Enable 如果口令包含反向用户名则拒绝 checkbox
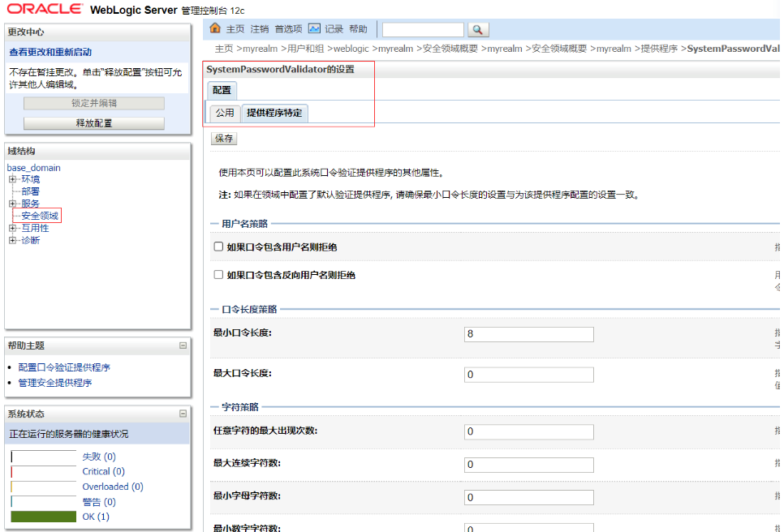Image resolution: width=784 pixels, height=532 pixels. coord(218,275)
